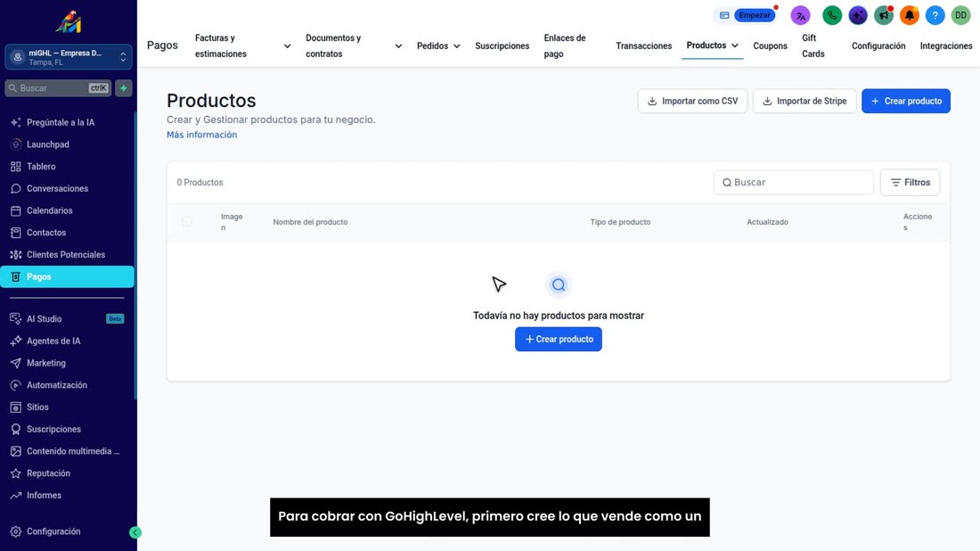This screenshot has height=551, width=980.
Task: Open Calendarios calendar icon
Action: click(x=16, y=210)
